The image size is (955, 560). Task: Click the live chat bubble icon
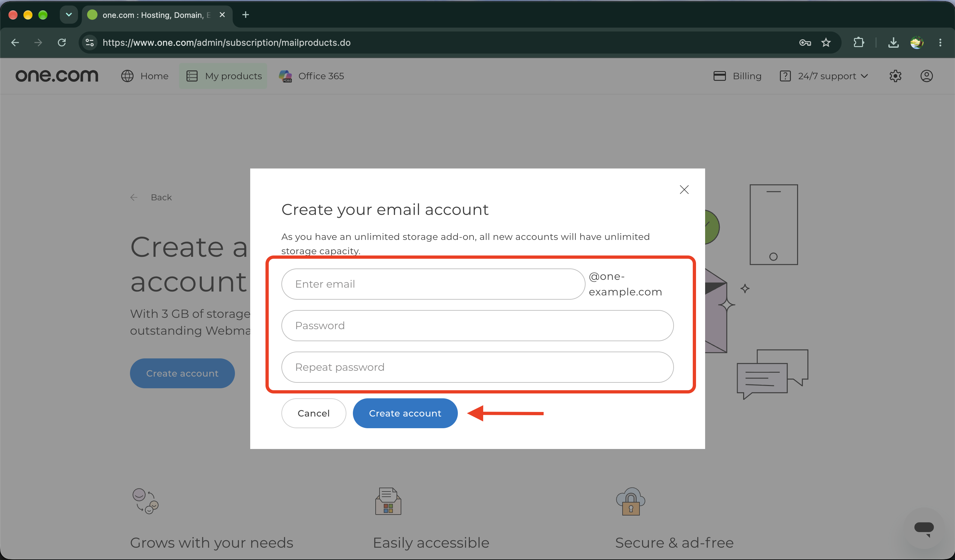click(923, 528)
